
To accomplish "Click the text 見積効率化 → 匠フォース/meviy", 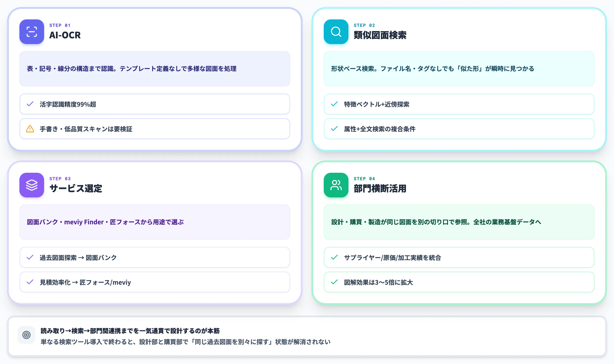I will point(85,282).
